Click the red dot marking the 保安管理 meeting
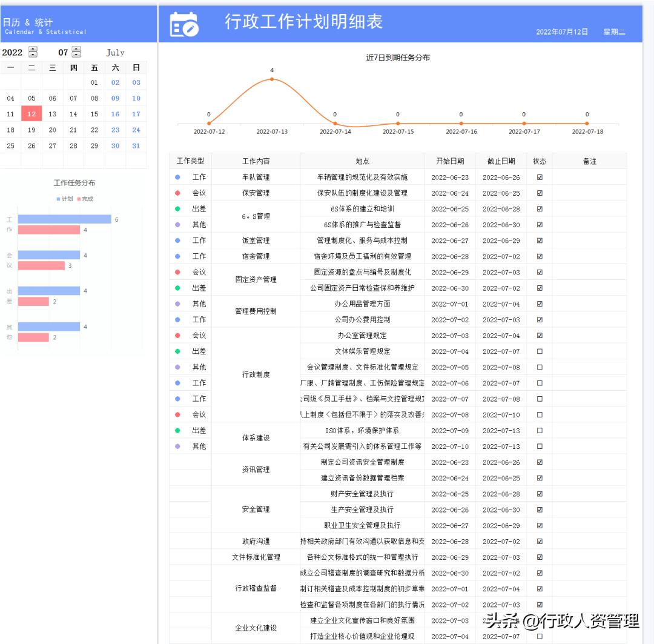 point(176,193)
